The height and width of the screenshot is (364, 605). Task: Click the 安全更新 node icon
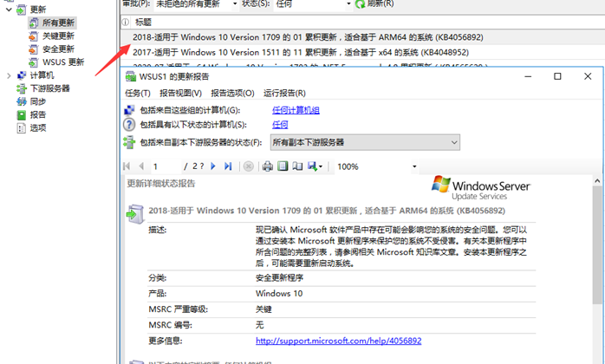tap(34, 49)
